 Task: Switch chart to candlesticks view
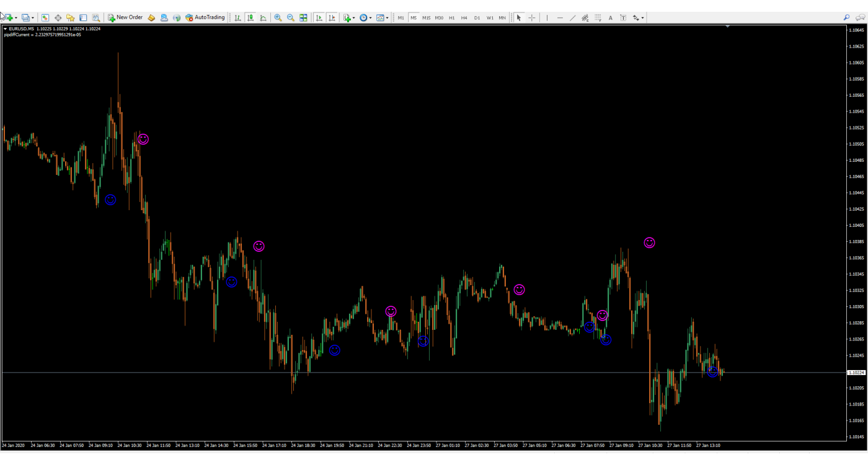tap(250, 18)
